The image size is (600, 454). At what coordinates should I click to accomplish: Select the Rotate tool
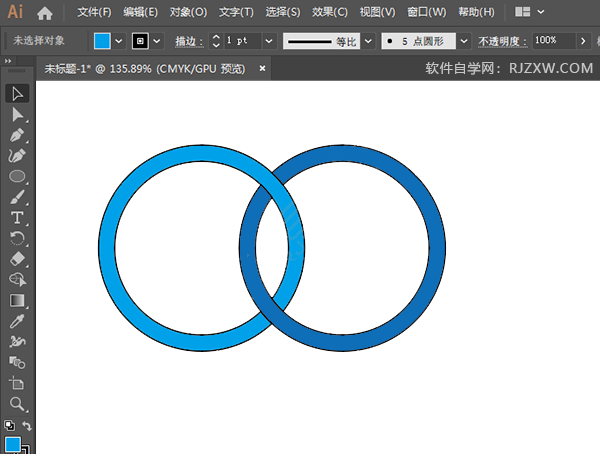pyautogui.click(x=17, y=238)
